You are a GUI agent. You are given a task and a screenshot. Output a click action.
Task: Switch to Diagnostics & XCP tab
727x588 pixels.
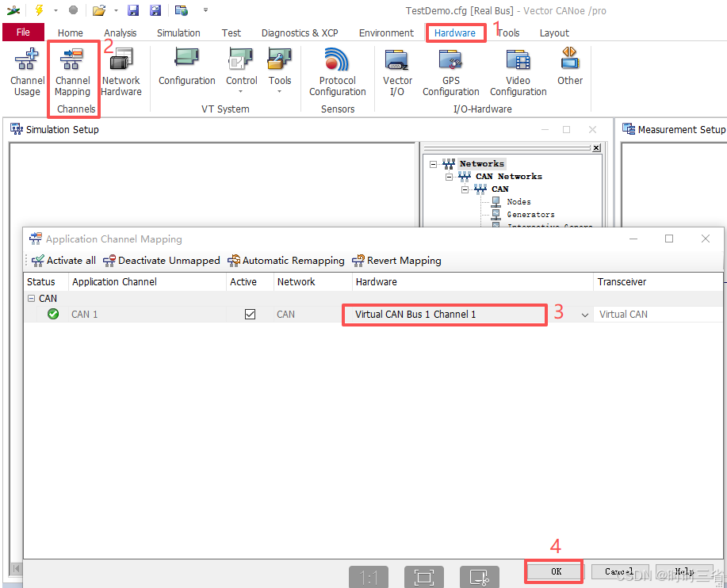point(300,33)
